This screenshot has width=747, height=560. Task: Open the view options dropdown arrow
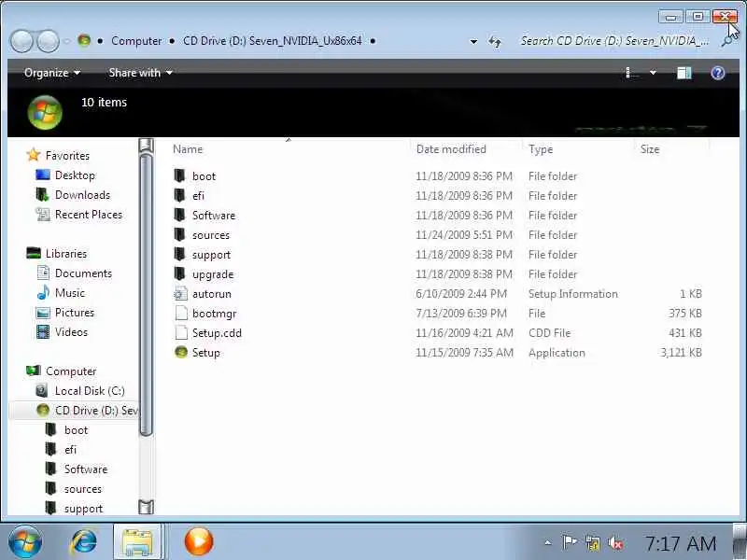tap(653, 73)
